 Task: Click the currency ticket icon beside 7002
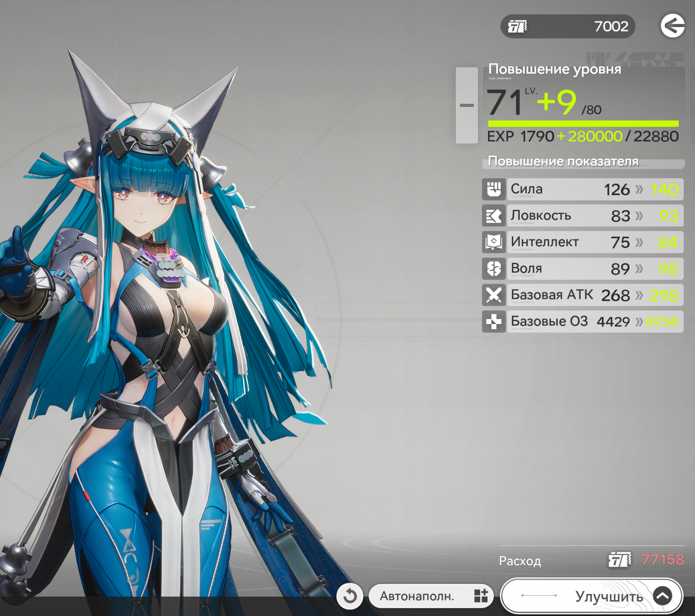click(x=517, y=27)
